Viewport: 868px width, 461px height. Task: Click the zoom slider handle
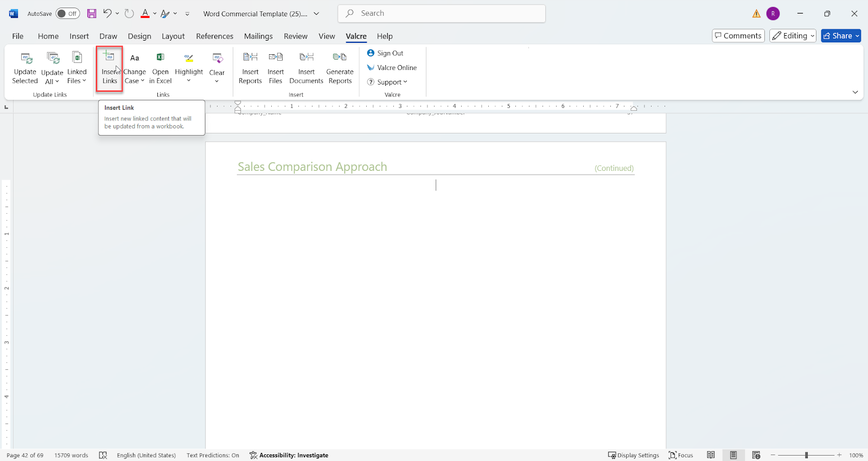click(806, 455)
